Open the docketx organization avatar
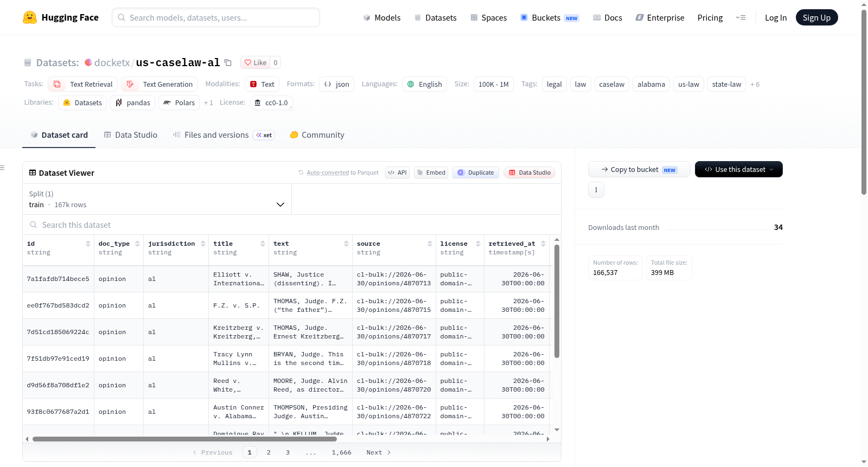 88,62
